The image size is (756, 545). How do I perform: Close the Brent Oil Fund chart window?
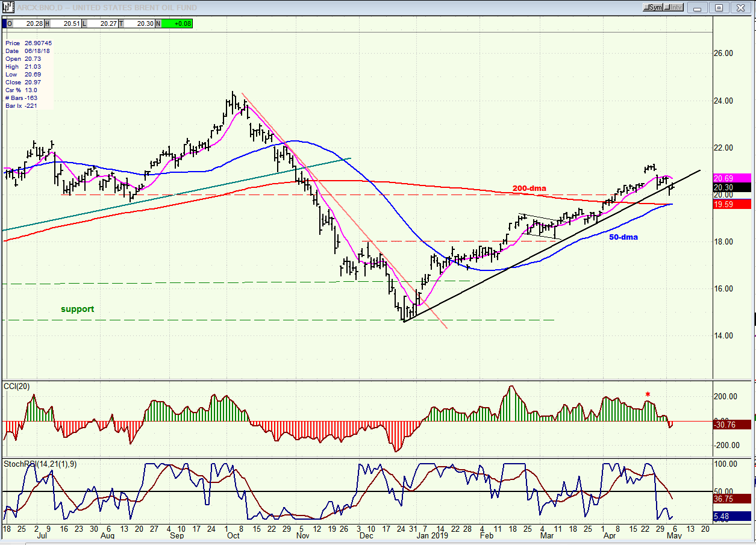tap(740, 7)
